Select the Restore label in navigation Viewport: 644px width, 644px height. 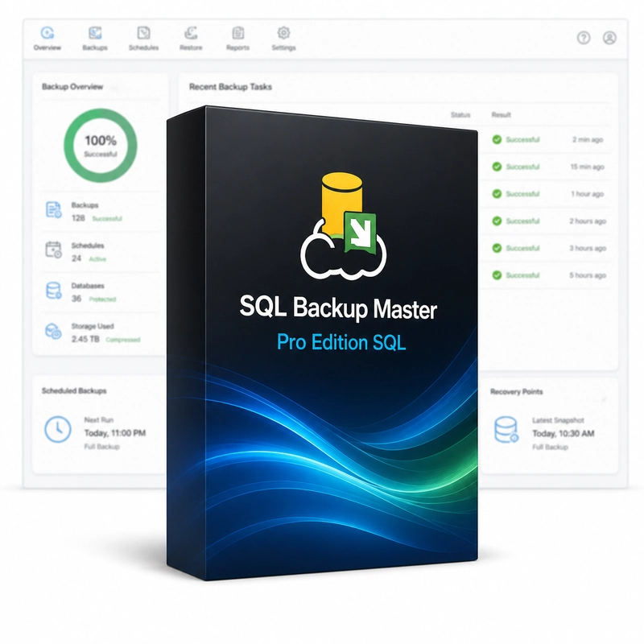pyautogui.click(x=191, y=47)
